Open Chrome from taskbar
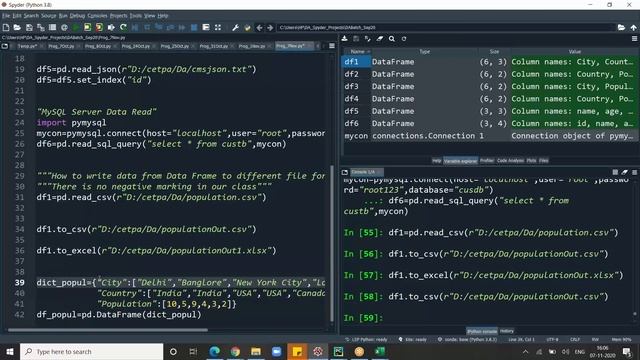The width and height of the screenshot is (640, 360). tap(235, 351)
